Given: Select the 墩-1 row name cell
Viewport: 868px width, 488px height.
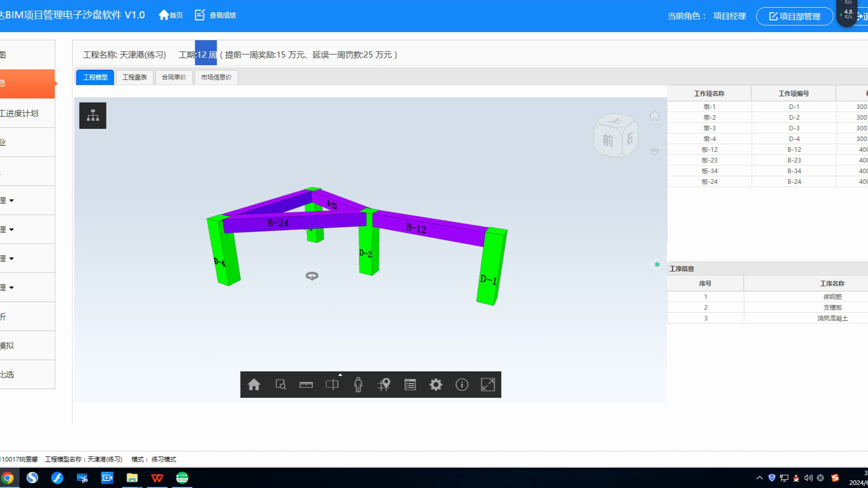Looking at the screenshot, I should tap(709, 106).
